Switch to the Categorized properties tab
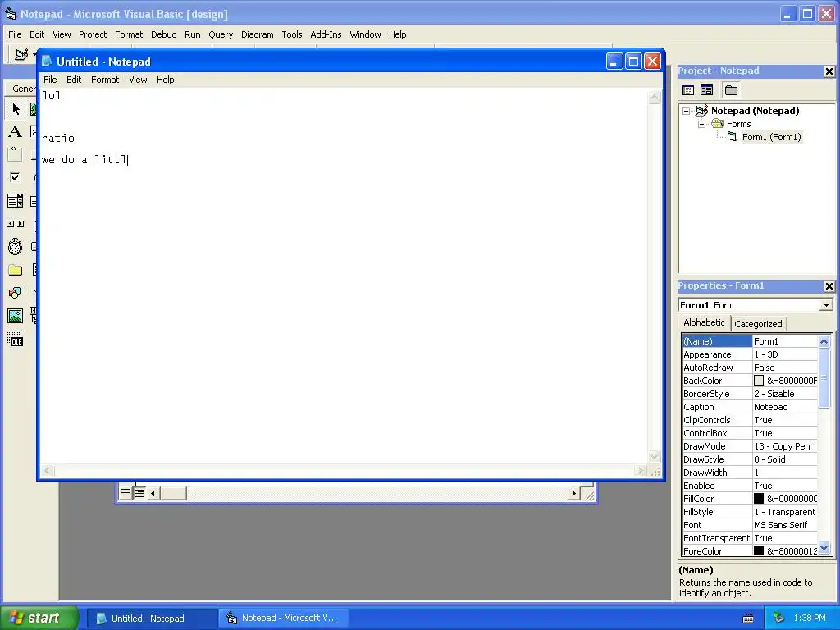This screenshot has height=630, width=840. [x=758, y=324]
